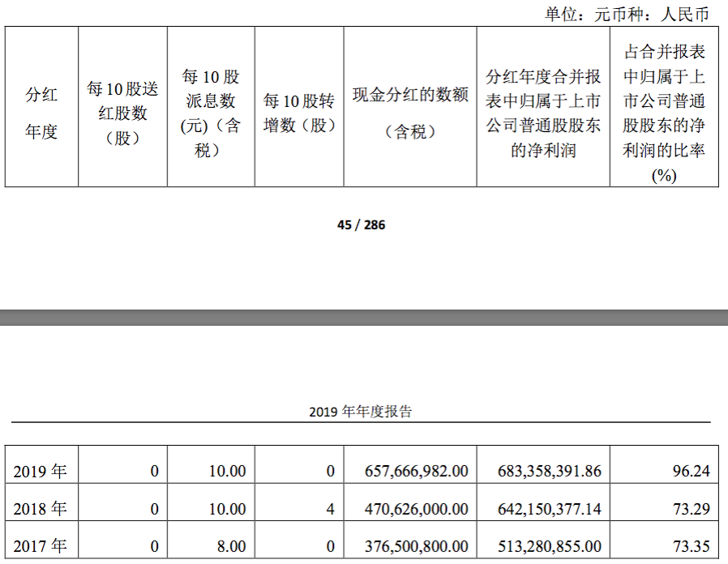
Task: Select the 每10股转增数（股）header cell
Action: (299, 113)
